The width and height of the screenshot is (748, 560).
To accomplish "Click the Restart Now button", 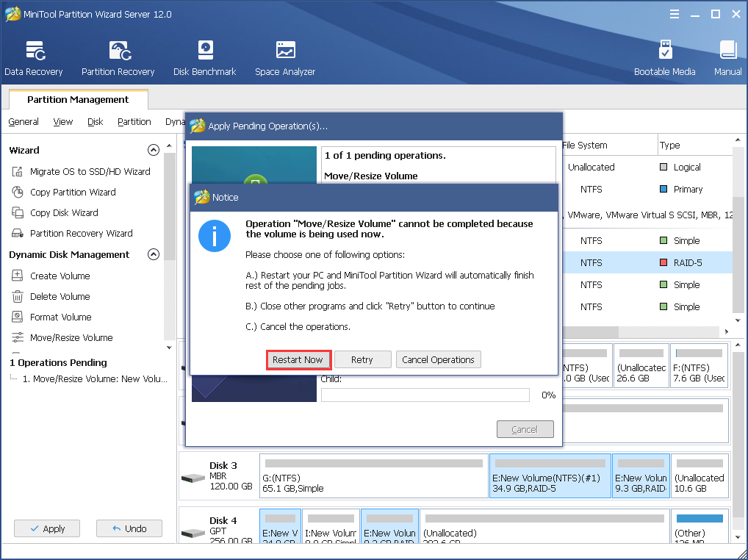I will (298, 359).
